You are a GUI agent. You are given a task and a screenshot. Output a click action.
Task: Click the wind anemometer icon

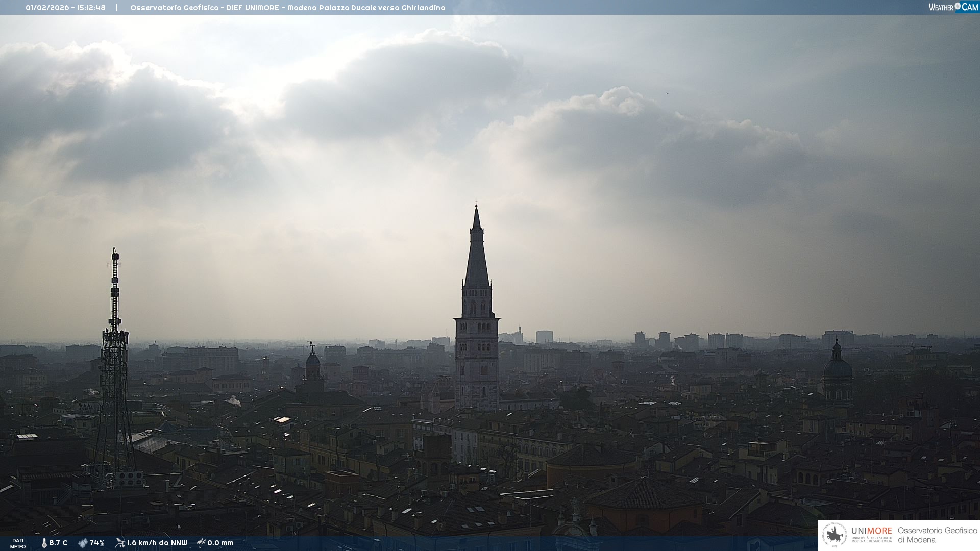point(120,543)
